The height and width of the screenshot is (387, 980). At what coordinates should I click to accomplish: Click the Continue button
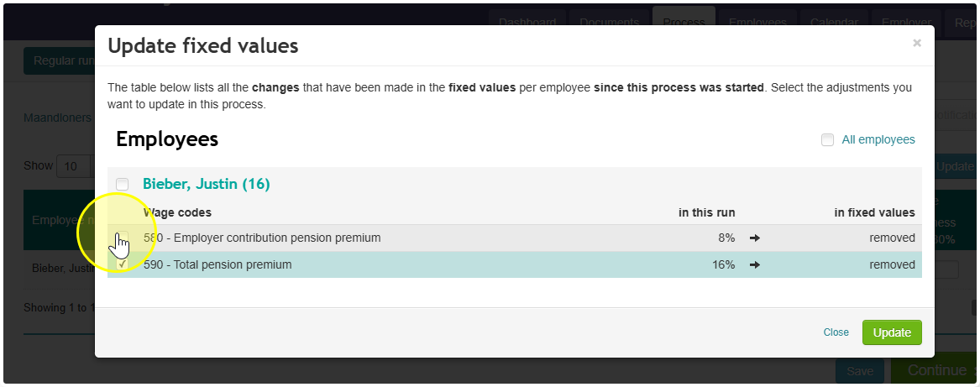935,371
